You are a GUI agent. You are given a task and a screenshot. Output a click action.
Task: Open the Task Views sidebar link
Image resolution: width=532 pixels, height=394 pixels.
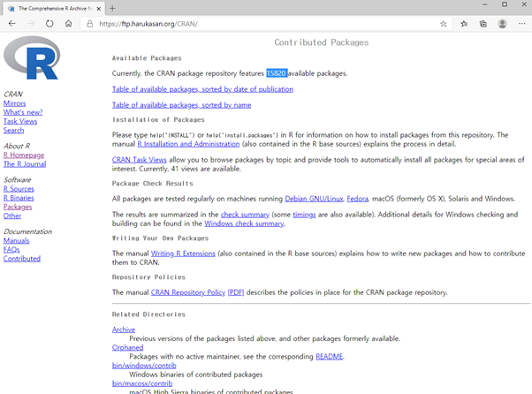coord(20,121)
